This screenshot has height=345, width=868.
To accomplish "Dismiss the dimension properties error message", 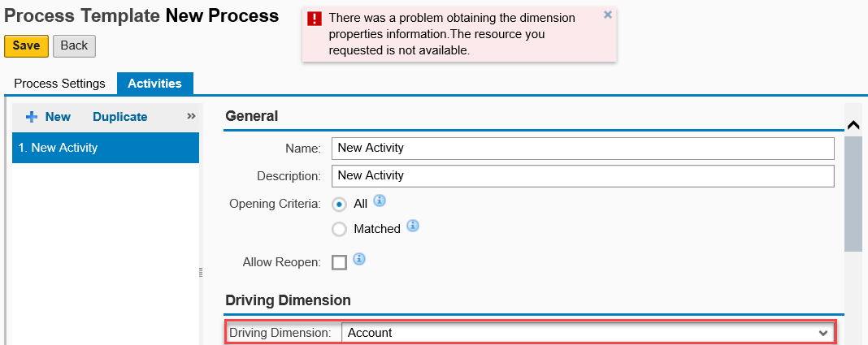I will (x=607, y=15).
